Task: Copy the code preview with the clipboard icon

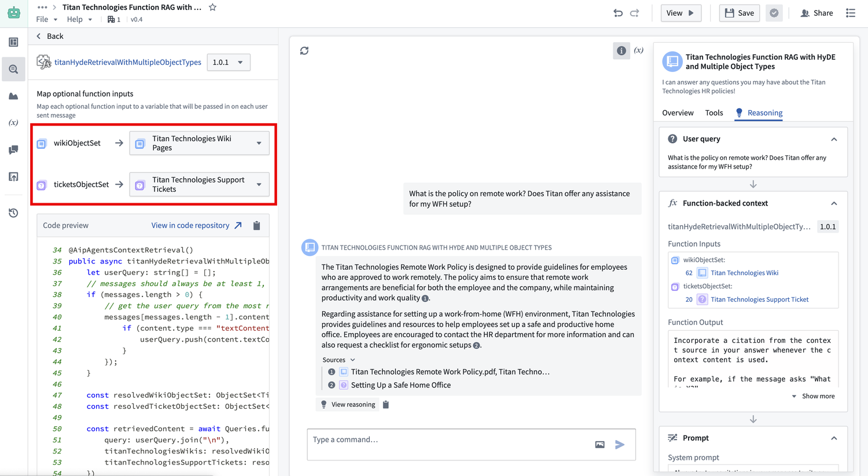Action: coord(256,225)
